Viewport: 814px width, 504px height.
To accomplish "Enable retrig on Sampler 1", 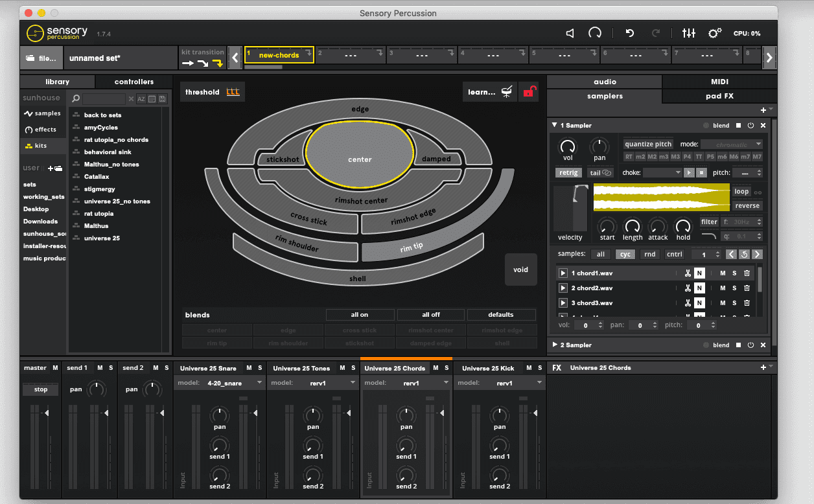I will pos(568,172).
